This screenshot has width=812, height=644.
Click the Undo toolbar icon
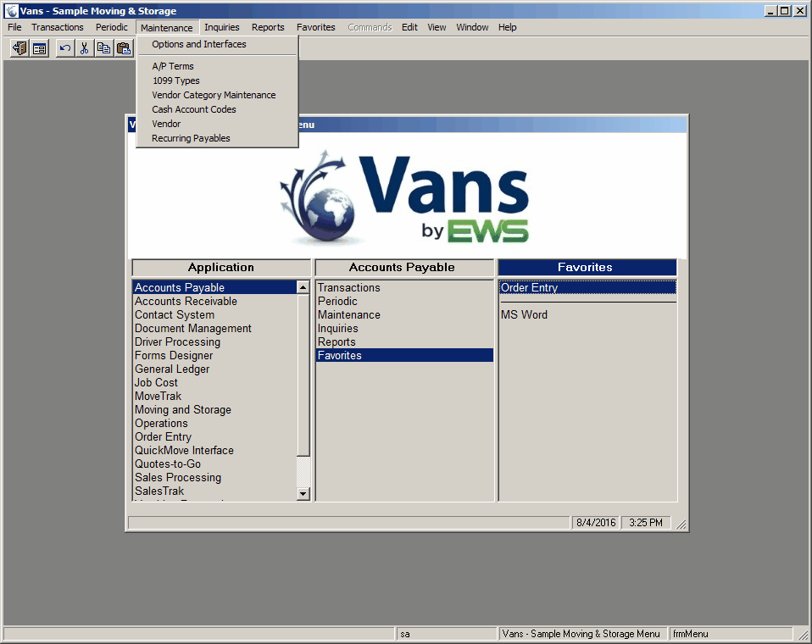pos(64,48)
